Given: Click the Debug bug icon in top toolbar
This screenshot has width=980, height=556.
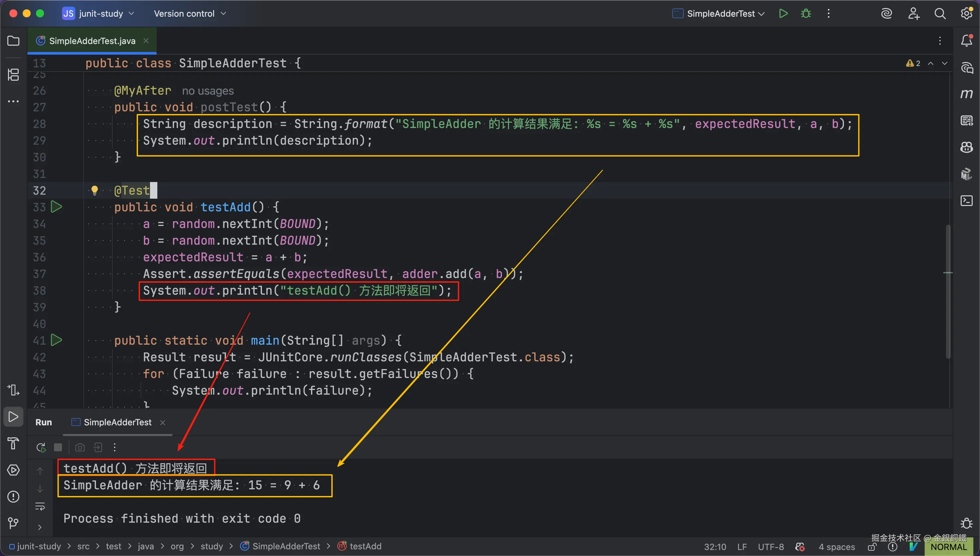Looking at the screenshot, I should (x=806, y=14).
